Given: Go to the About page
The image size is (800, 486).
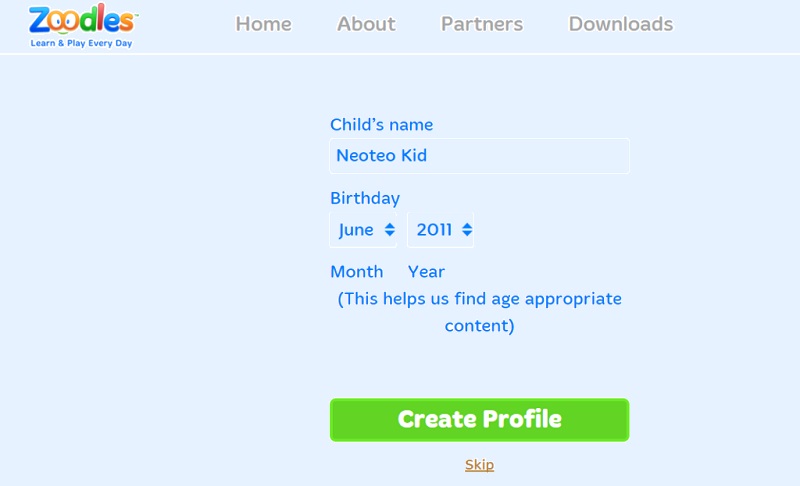Looking at the screenshot, I should [366, 24].
